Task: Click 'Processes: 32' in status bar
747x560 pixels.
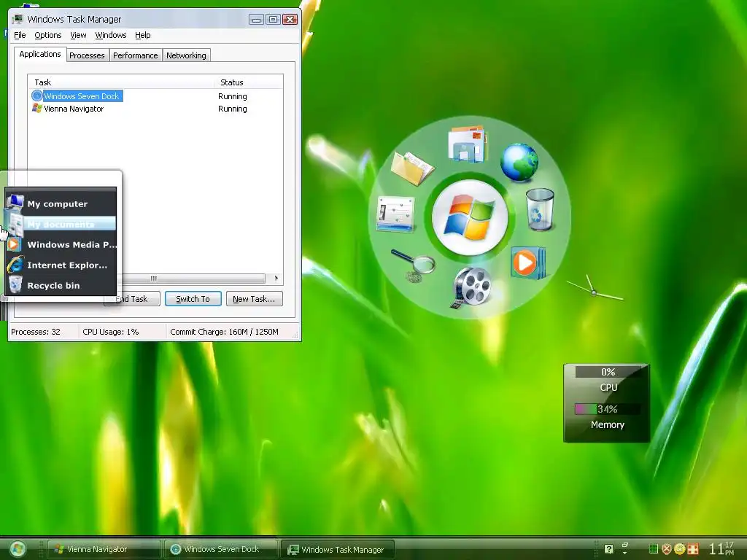Action: (x=36, y=332)
